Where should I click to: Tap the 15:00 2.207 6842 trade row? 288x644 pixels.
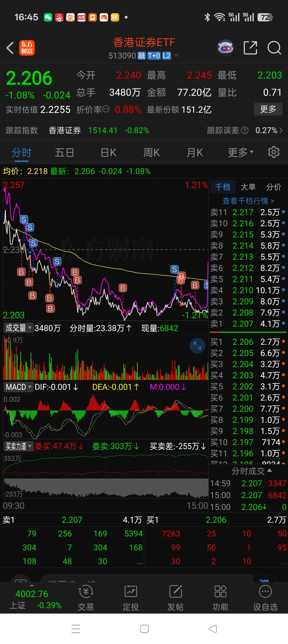click(x=248, y=495)
